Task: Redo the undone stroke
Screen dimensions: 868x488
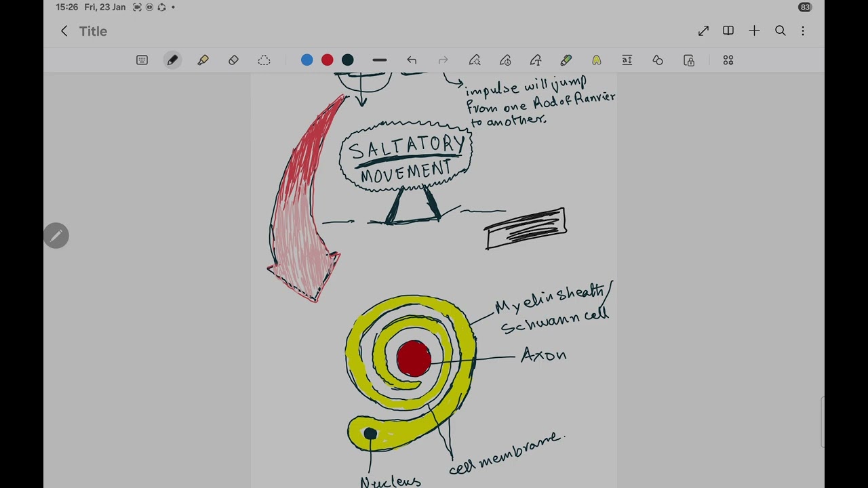Action: [x=443, y=60]
